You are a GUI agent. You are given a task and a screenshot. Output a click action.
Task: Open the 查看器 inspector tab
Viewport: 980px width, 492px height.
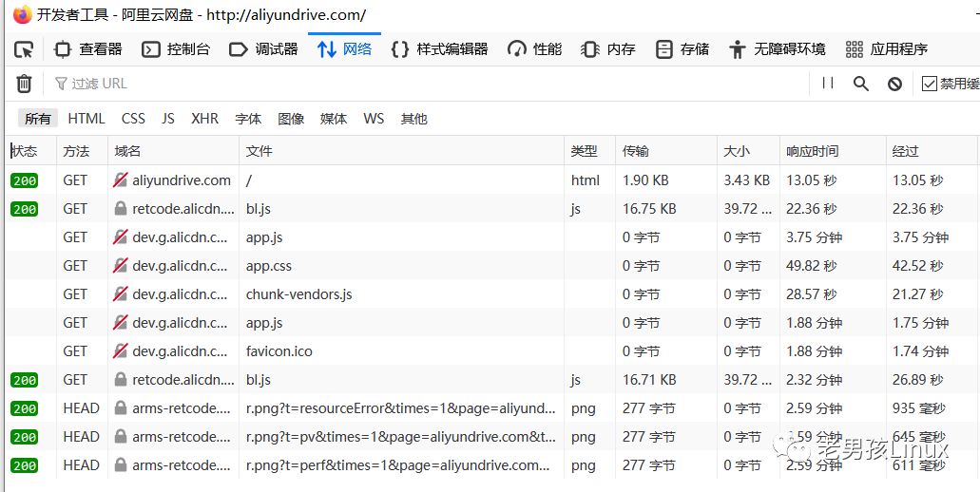coord(87,49)
